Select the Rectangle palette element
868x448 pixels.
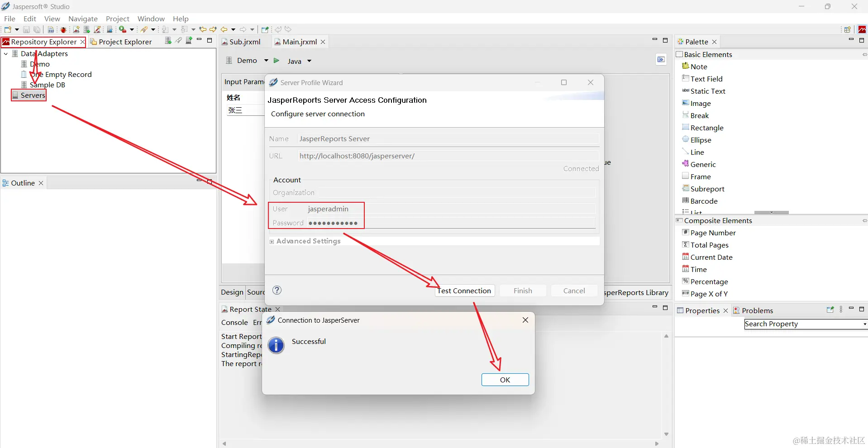coord(703,128)
